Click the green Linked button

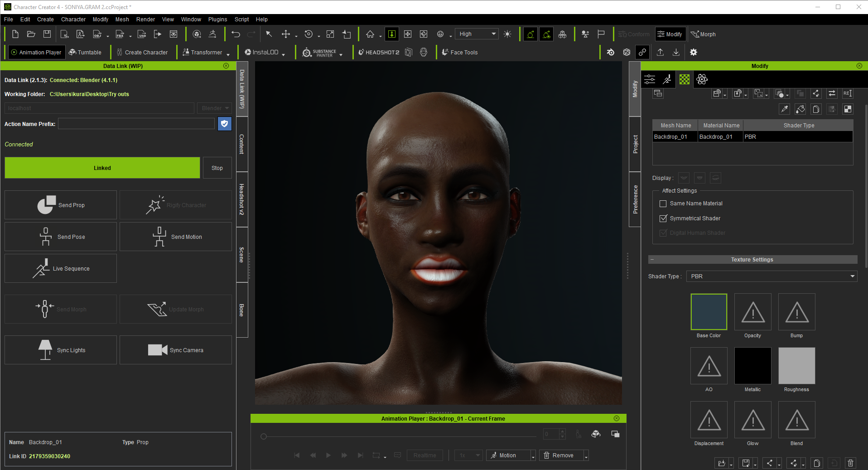(102, 168)
